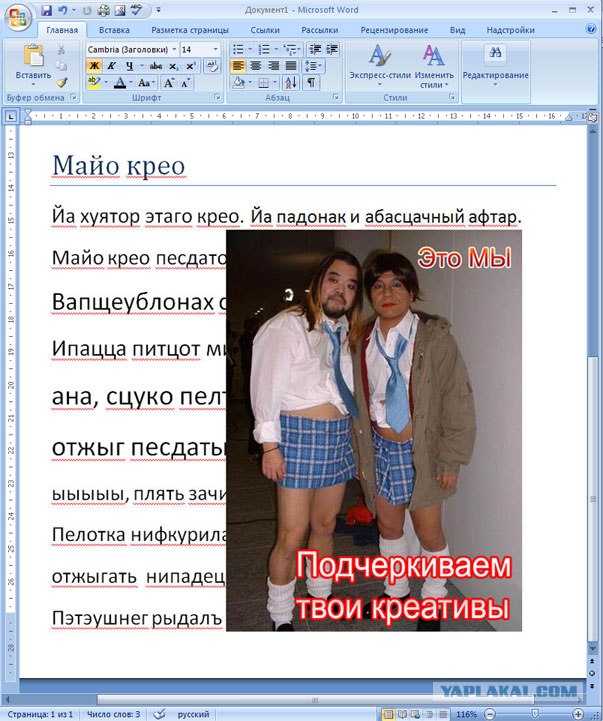Open the font size 14 dropdown
This screenshot has height=721, width=603.
[215, 49]
